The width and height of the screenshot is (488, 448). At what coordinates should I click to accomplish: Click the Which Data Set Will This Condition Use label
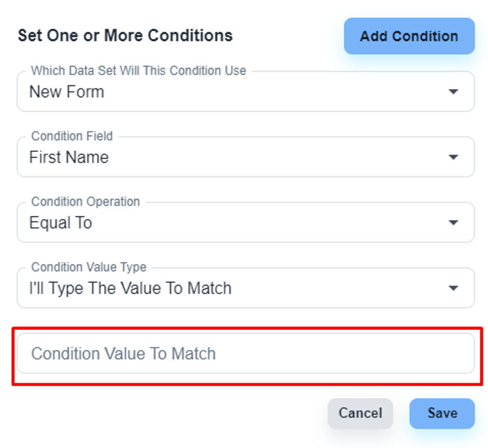click(139, 71)
